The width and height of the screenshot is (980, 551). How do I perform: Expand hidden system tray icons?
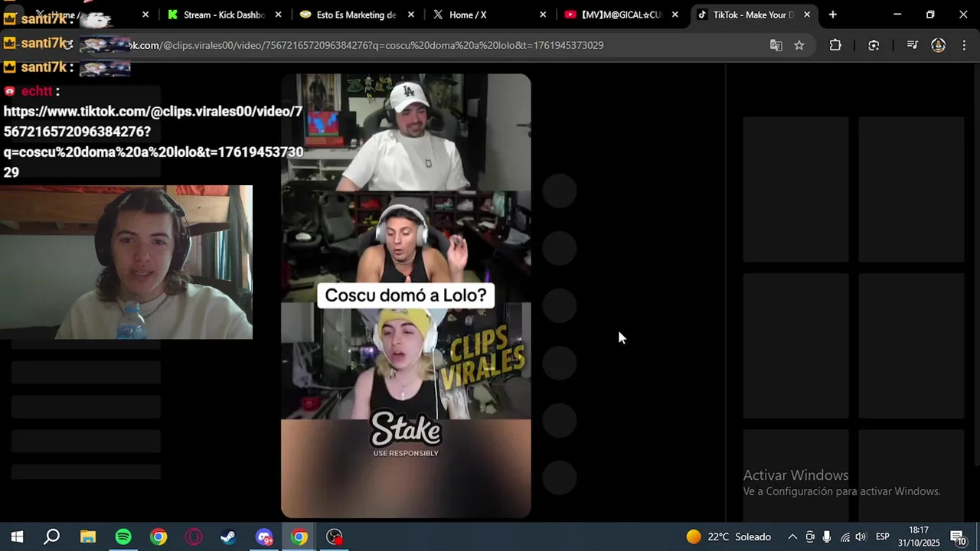[x=792, y=536]
